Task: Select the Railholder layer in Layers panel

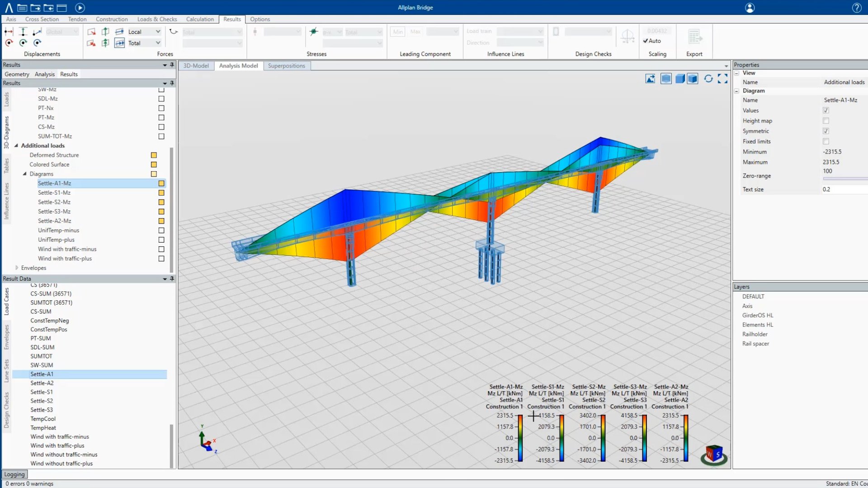Action: 755,334
